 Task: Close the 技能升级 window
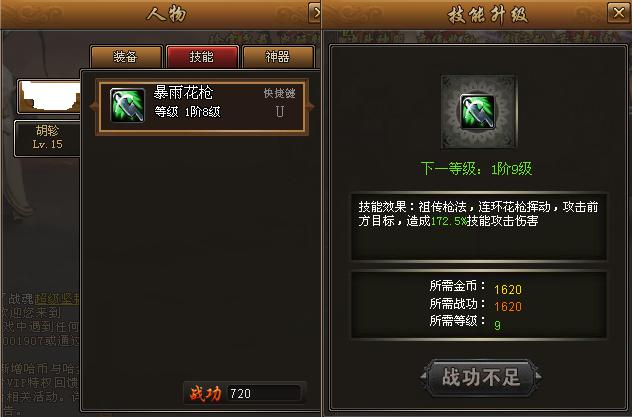[x=619, y=13]
